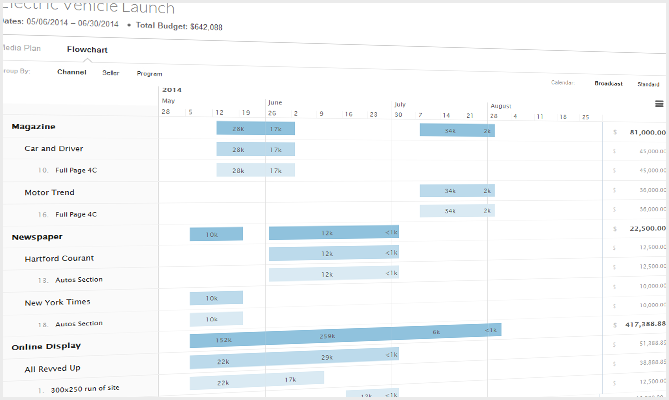669x400 pixels.
Task: Click the New York Times row
Action: (x=57, y=301)
